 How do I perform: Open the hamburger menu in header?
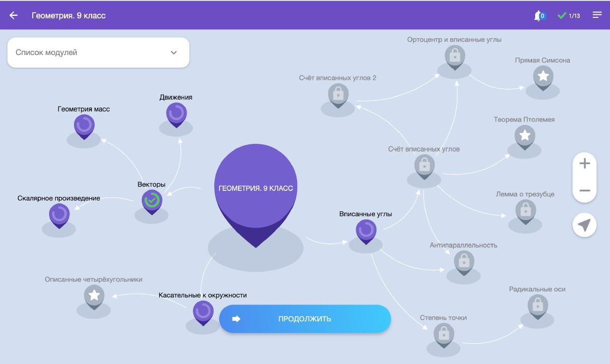point(597,15)
